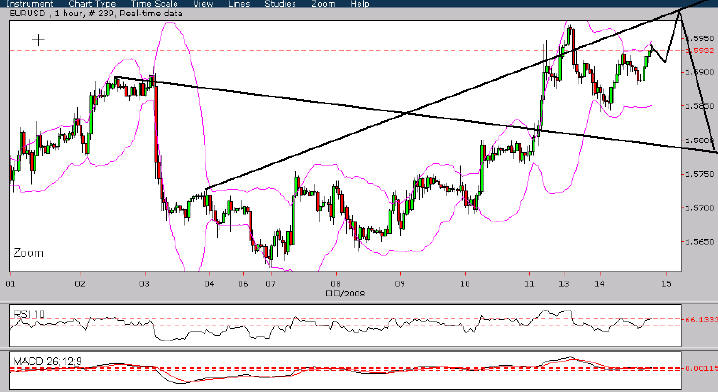The height and width of the screenshot is (392, 718).
Task: Open the Chart Type menu
Action: pyautogui.click(x=92, y=4)
